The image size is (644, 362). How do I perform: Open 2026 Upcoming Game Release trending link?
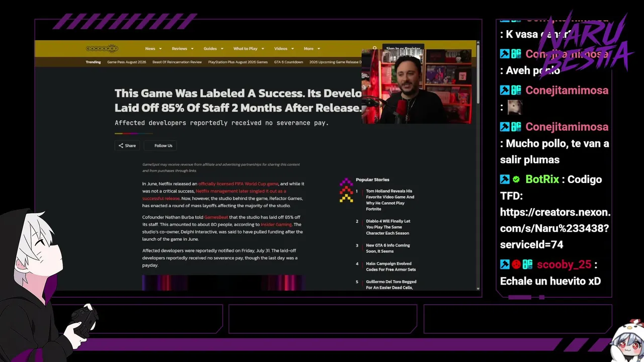click(x=335, y=62)
